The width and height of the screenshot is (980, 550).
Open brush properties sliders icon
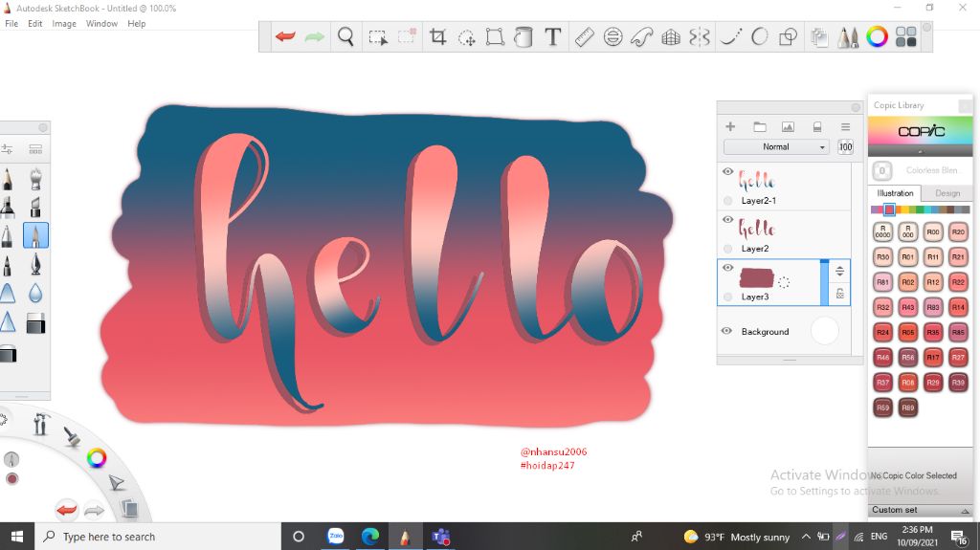pyautogui.click(x=7, y=149)
